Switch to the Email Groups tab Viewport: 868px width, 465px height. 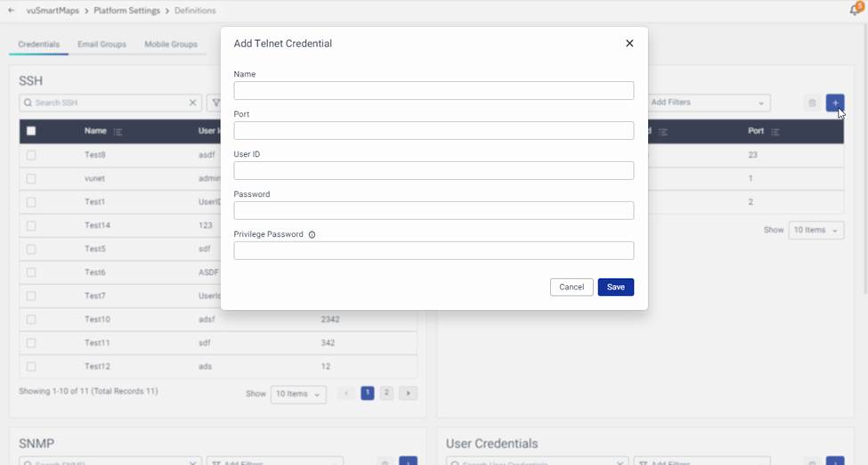click(101, 45)
